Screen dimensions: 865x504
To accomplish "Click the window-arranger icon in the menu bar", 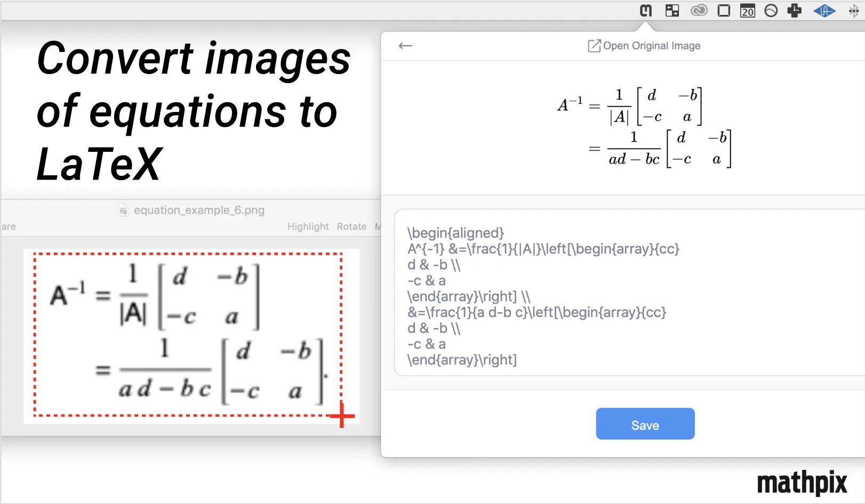I will (x=672, y=10).
